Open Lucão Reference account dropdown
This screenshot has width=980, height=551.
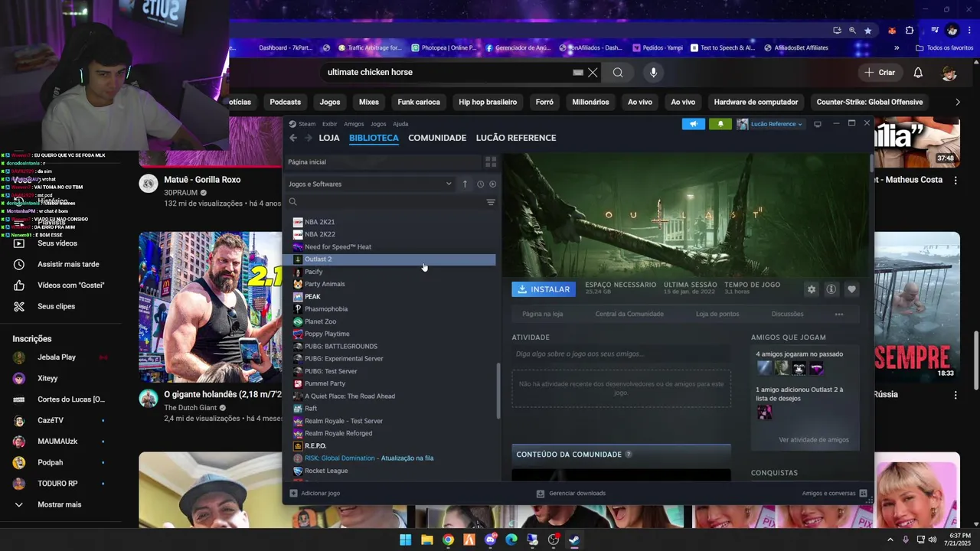pyautogui.click(x=769, y=124)
